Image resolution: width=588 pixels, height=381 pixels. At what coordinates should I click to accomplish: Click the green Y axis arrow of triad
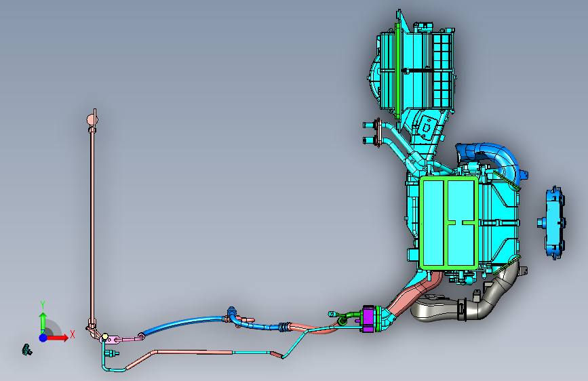(x=43, y=323)
